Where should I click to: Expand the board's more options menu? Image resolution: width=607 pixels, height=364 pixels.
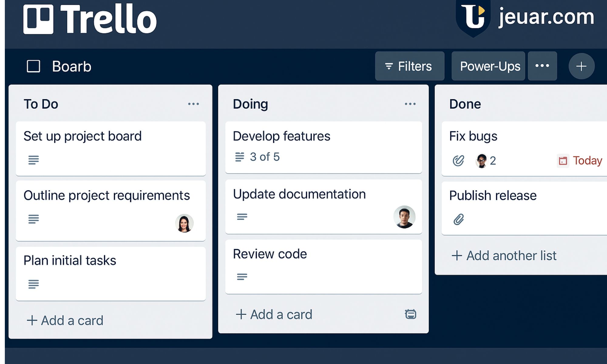542,66
